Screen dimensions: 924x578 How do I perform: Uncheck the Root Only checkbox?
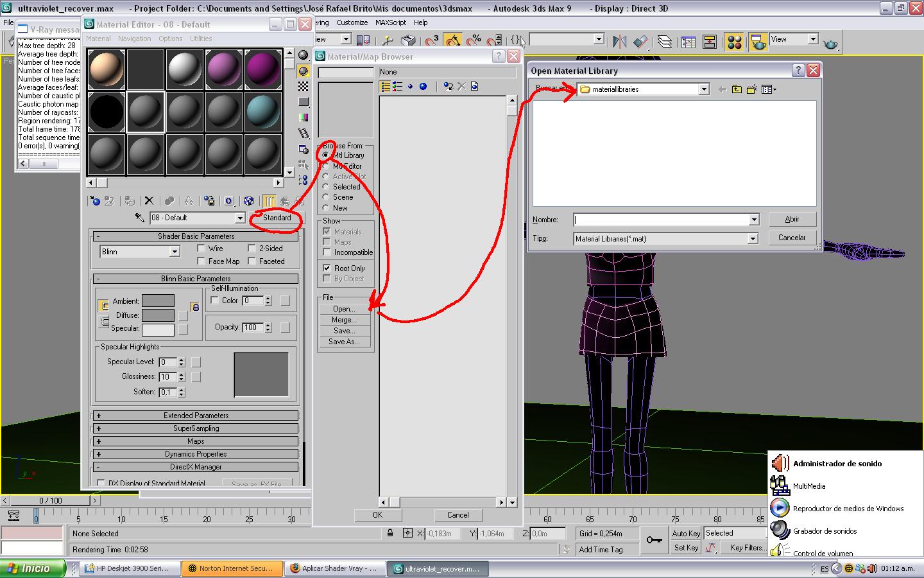[327, 268]
